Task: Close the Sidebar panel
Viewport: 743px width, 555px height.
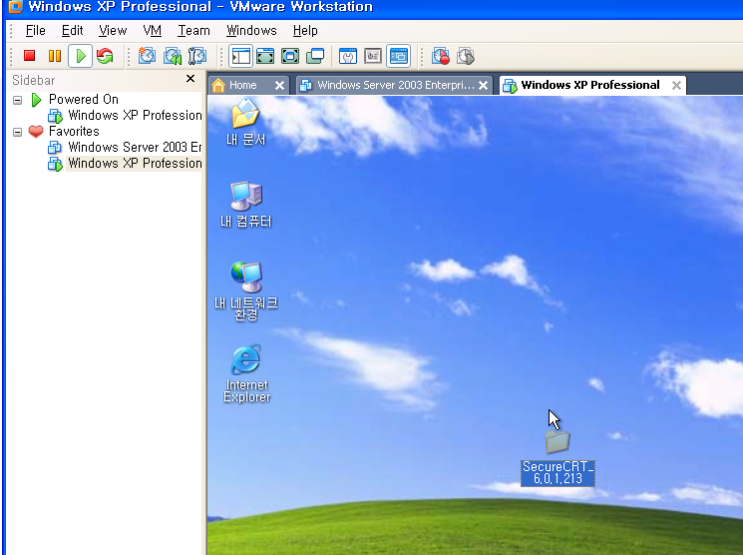Action: [x=190, y=79]
